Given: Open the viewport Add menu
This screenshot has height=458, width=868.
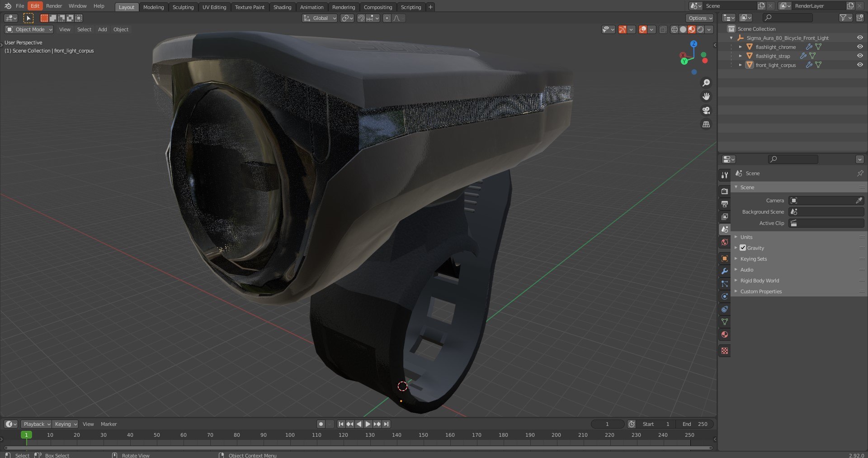Looking at the screenshot, I should (x=103, y=29).
